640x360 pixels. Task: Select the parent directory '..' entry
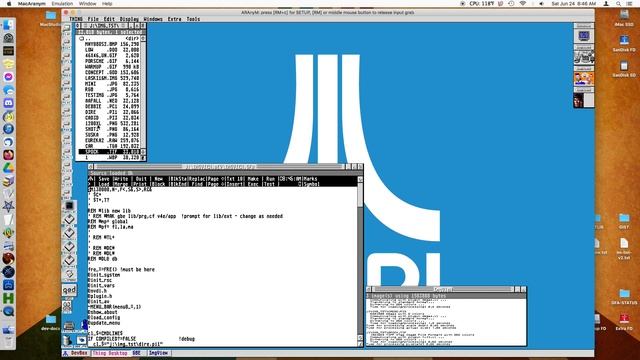(109, 38)
